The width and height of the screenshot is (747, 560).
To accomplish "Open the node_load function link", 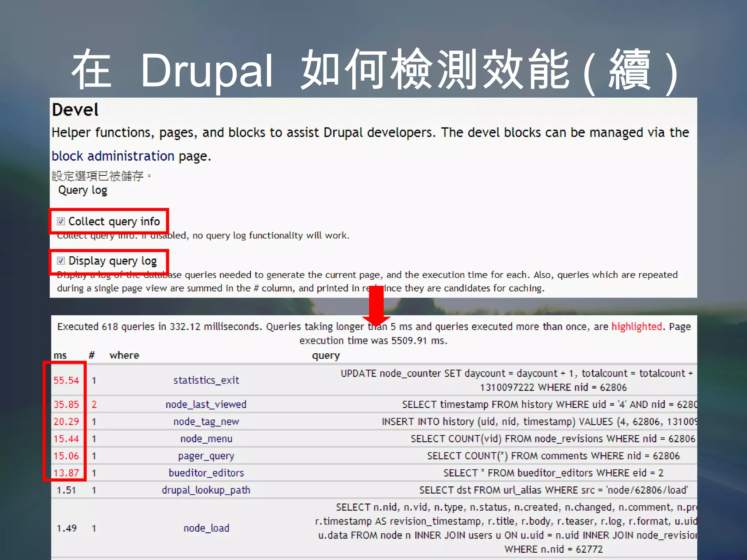I will (206, 528).
